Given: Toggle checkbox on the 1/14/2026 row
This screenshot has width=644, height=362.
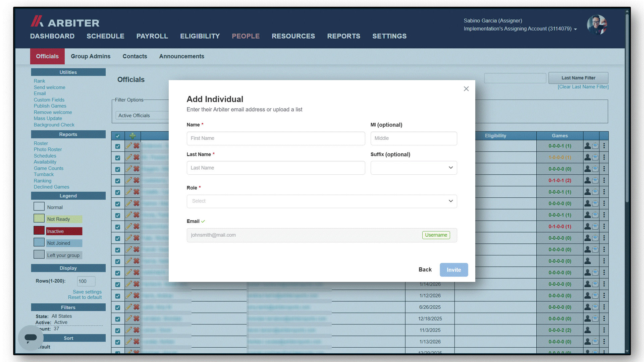Looking at the screenshot, I should coord(118,285).
